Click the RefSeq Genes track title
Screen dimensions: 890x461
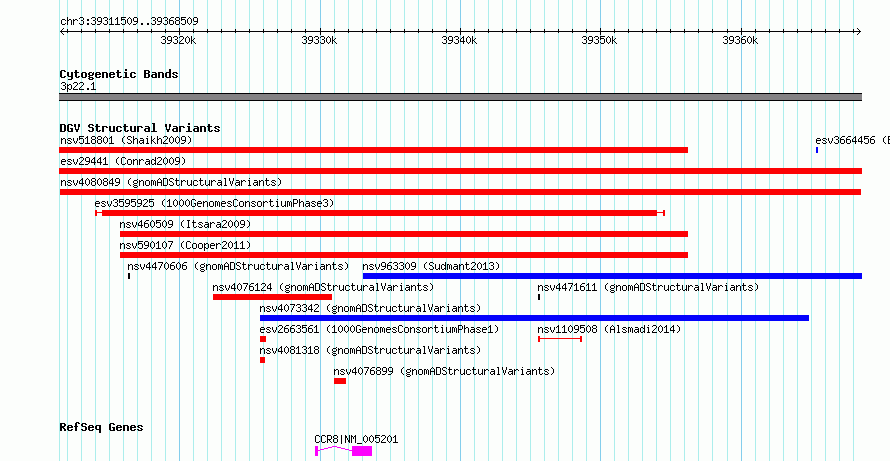coord(101,427)
